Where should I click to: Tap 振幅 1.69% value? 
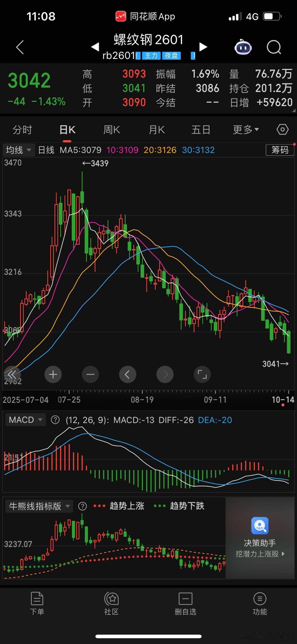click(205, 74)
